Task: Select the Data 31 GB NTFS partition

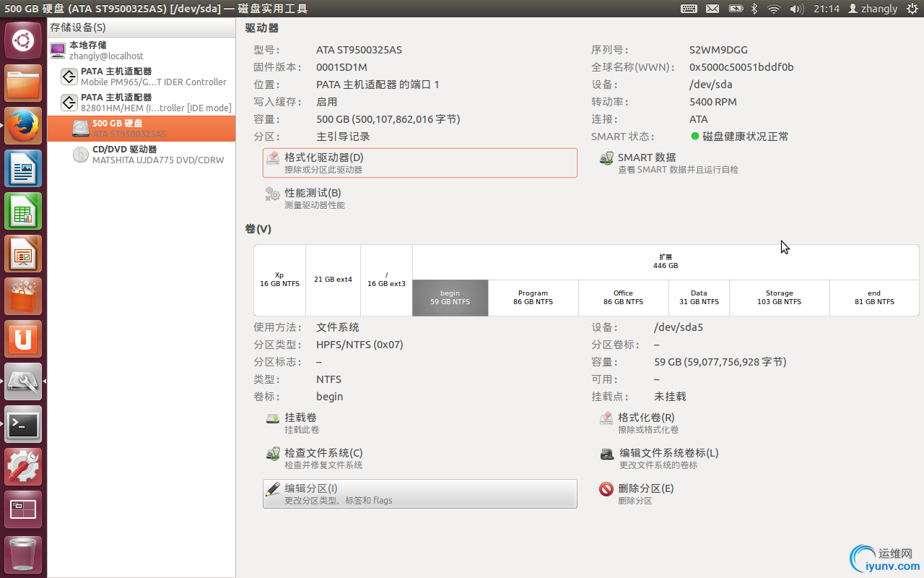Action: pyautogui.click(x=699, y=298)
